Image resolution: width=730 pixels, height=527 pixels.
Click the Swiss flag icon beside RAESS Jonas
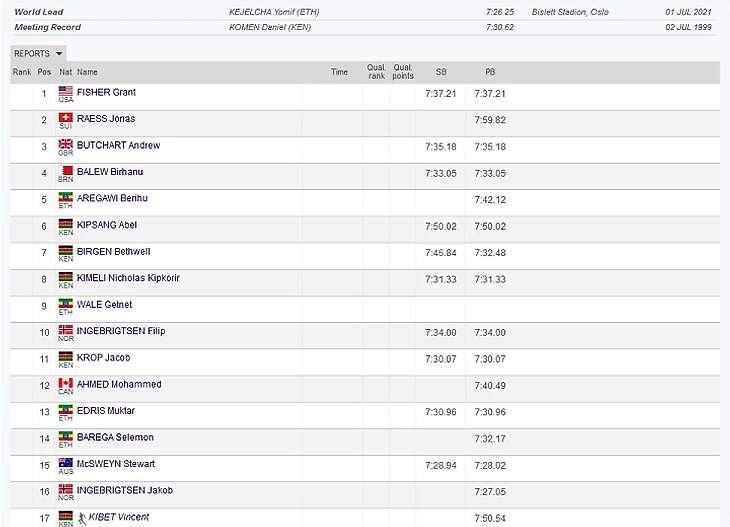coord(66,117)
